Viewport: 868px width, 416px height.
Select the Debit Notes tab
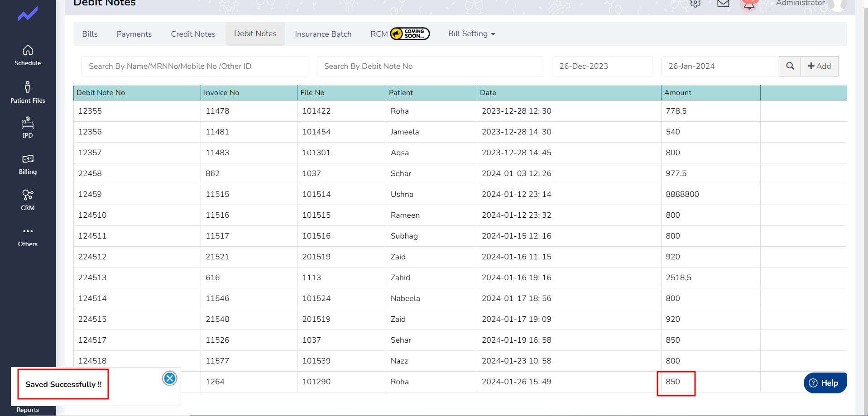(x=255, y=33)
